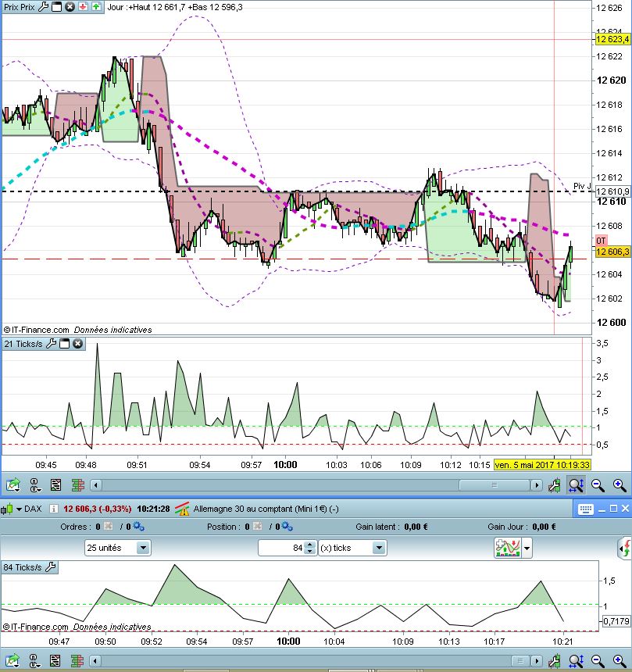Click the 84 Ticks/s panel label

click(23, 567)
